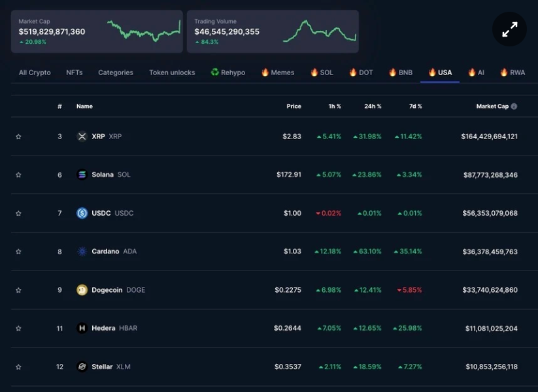The width and height of the screenshot is (538, 392).
Task: Click the expand fullscreen arrows icon
Action: (509, 29)
